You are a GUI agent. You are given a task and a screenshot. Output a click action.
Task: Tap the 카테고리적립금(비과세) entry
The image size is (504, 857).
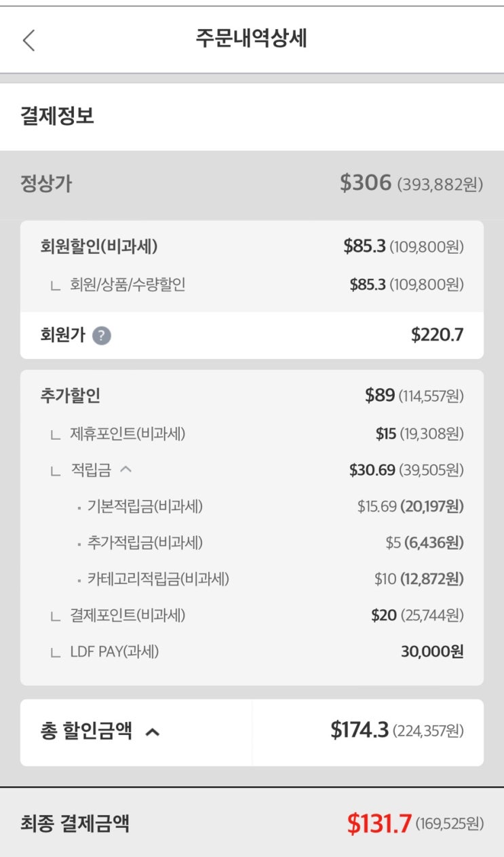(x=158, y=579)
